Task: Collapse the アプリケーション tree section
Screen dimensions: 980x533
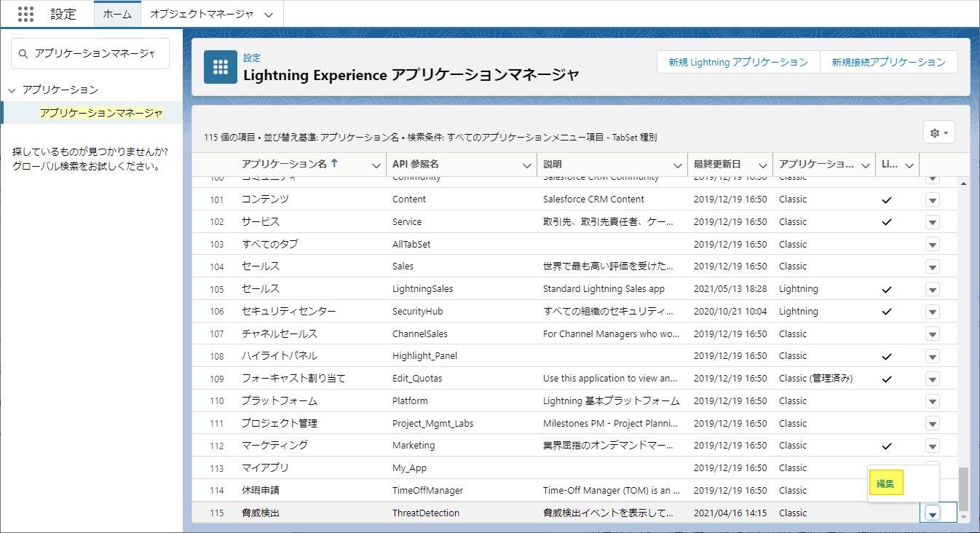Action: [x=12, y=90]
